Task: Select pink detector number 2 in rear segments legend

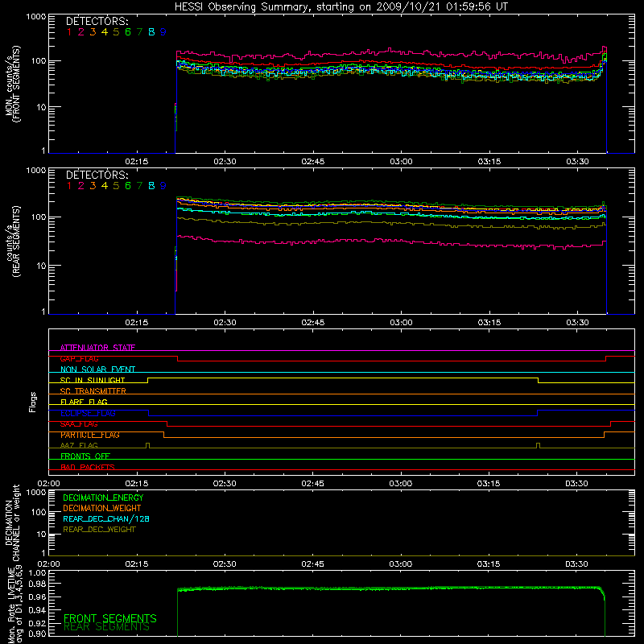Action: click(x=81, y=186)
